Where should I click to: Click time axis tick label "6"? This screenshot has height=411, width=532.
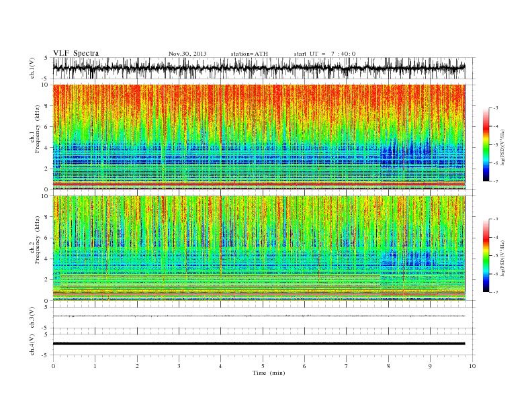304,366
